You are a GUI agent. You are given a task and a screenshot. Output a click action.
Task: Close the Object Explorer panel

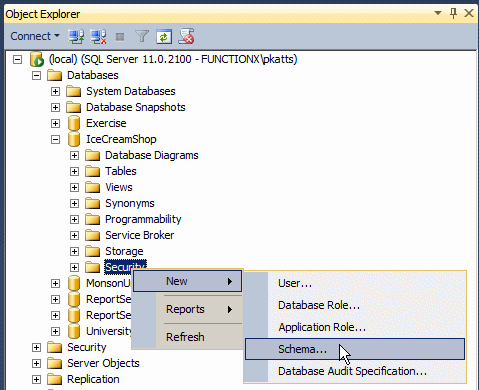point(469,13)
